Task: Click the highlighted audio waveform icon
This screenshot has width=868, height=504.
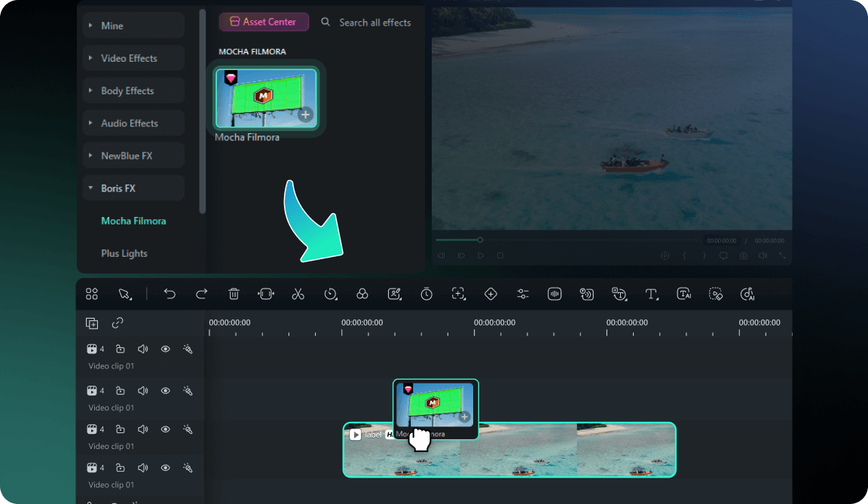Action: coord(555,295)
